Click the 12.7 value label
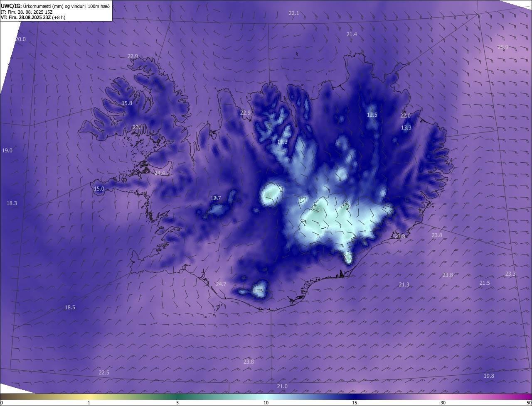The image size is (532, 406). 216,198
